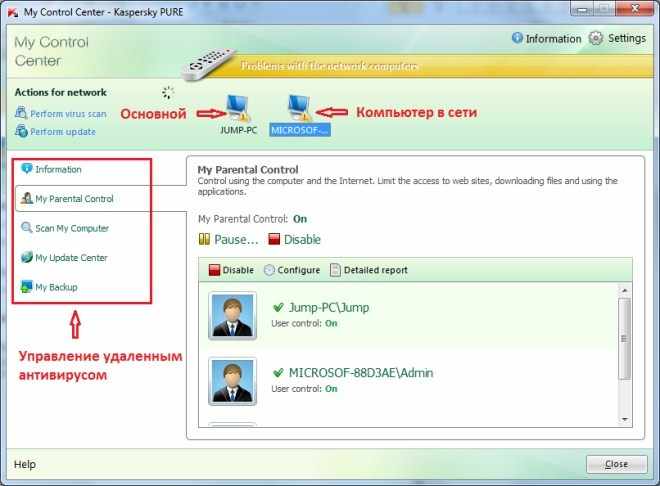Image resolution: width=660 pixels, height=486 pixels.
Task: Click Configure in the user list toolbar
Action: 298,270
